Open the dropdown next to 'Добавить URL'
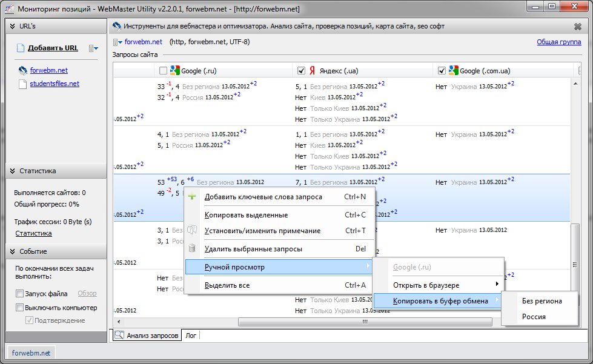Image resolution: width=593 pixels, height=364 pixels. click(x=93, y=48)
